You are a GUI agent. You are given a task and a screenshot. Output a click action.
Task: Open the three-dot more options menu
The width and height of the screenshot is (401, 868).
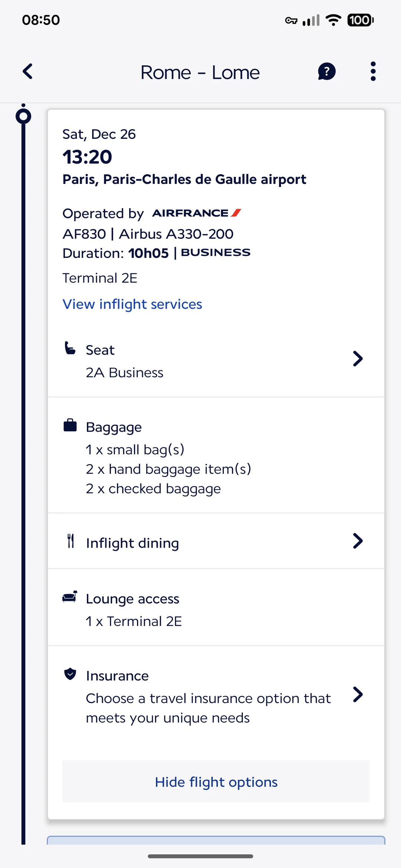(x=373, y=71)
